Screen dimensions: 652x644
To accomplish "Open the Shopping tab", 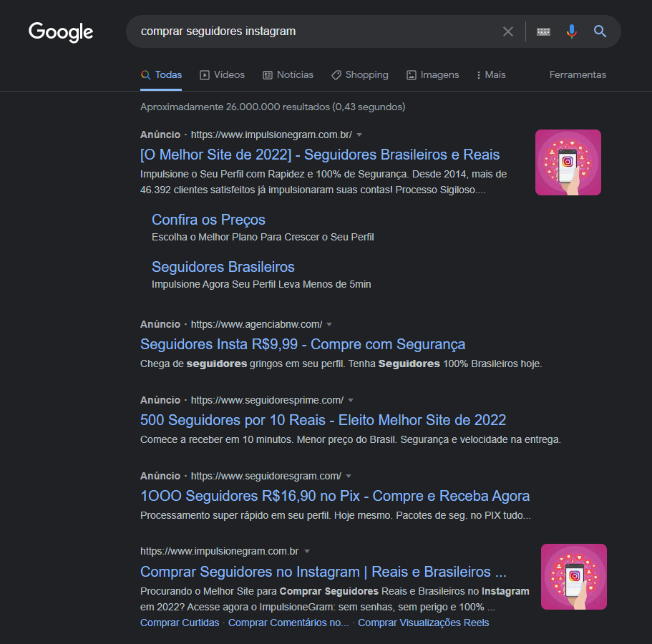I will pos(360,75).
